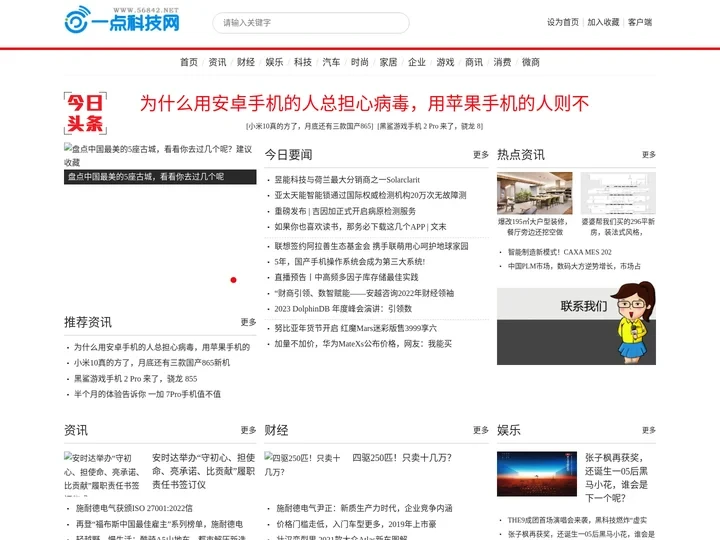This screenshot has width=720, height=540.
Task: Open 四驱250匹！只卖十几万？ article title
Action: pos(402,458)
